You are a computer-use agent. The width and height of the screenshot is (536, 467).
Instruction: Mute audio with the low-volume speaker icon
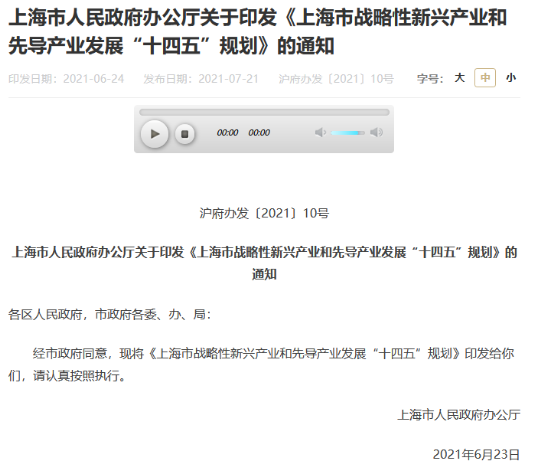320,132
